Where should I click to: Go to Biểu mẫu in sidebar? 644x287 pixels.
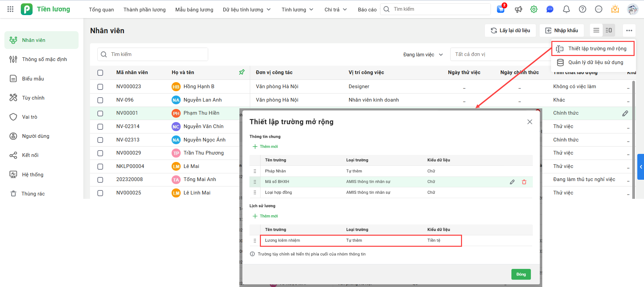[41, 78]
